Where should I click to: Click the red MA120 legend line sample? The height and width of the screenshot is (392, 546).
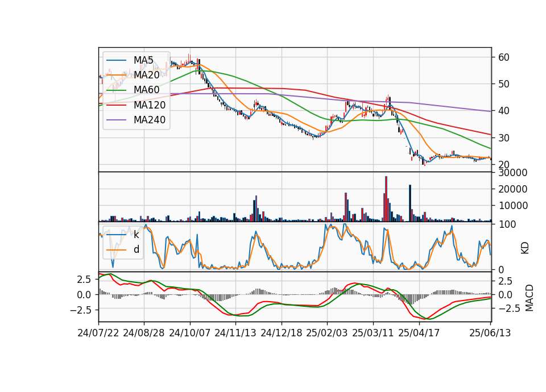(116, 105)
